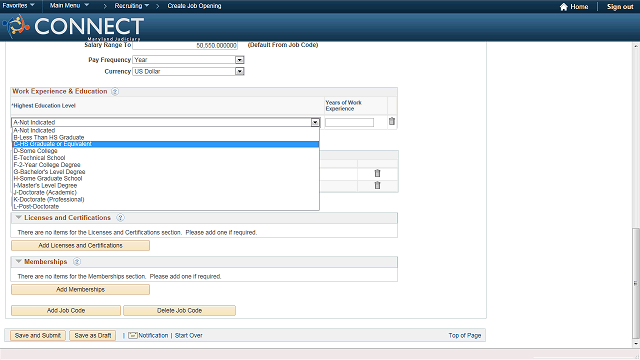Image resolution: width=640 pixels, height=360 pixels.
Task: Open the Favorites menu
Action: (18, 6)
